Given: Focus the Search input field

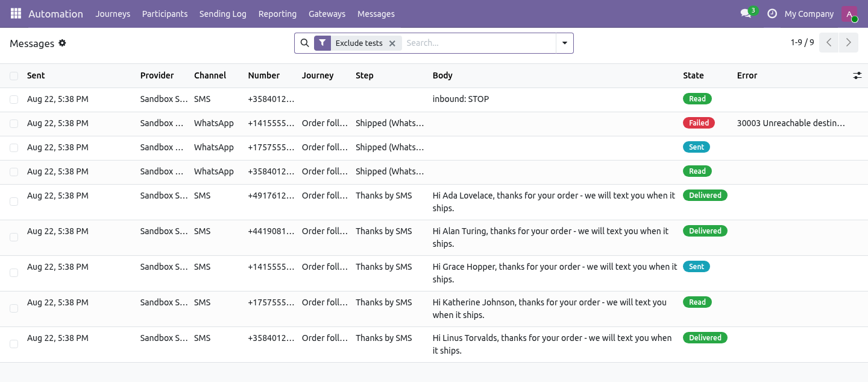Looking at the screenshot, I should pos(479,43).
